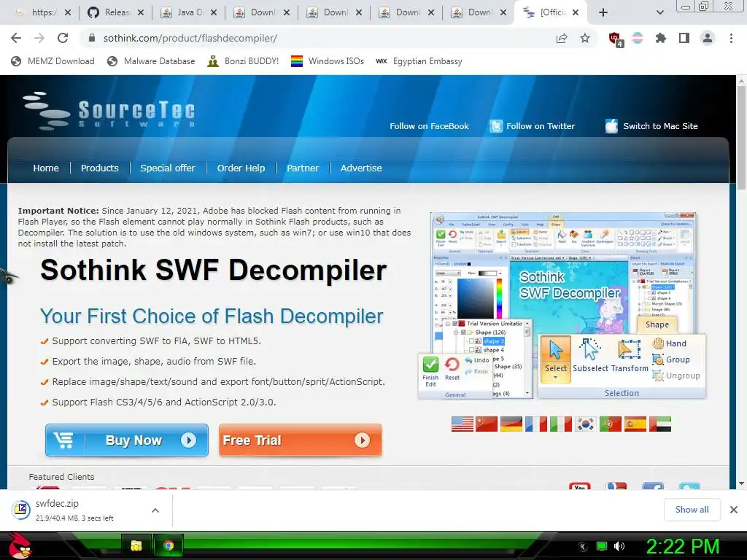747x560 pixels.
Task: Click the SourceTec Software logo
Action: coord(109,111)
